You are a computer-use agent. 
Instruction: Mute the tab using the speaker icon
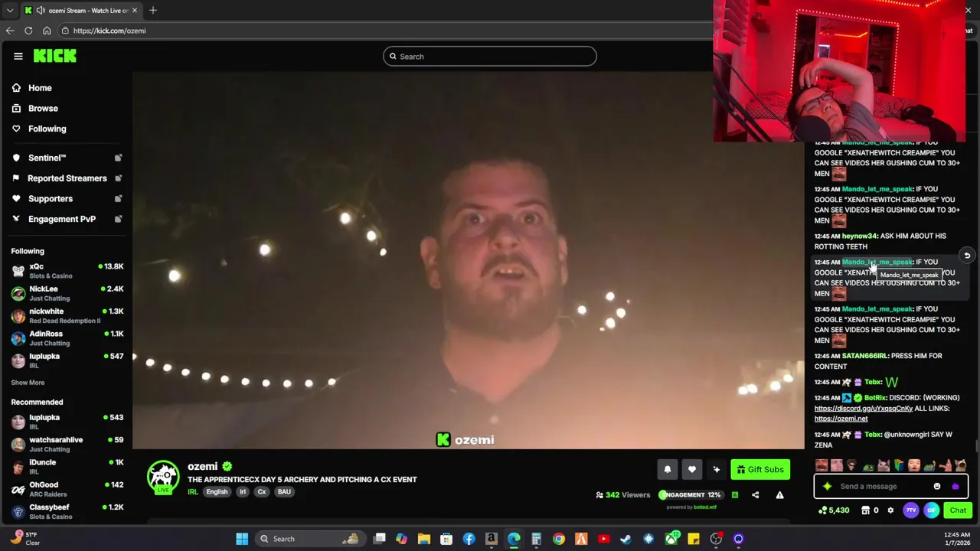pyautogui.click(x=41, y=10)
